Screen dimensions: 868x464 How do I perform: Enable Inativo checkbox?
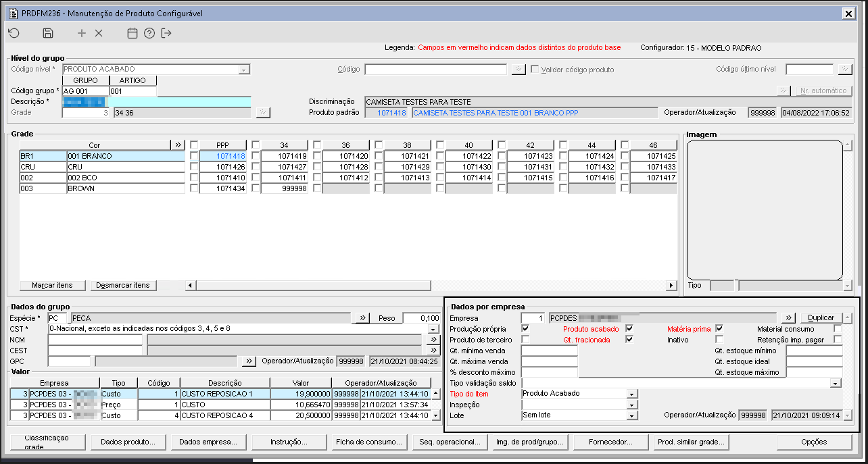[719, 340]
